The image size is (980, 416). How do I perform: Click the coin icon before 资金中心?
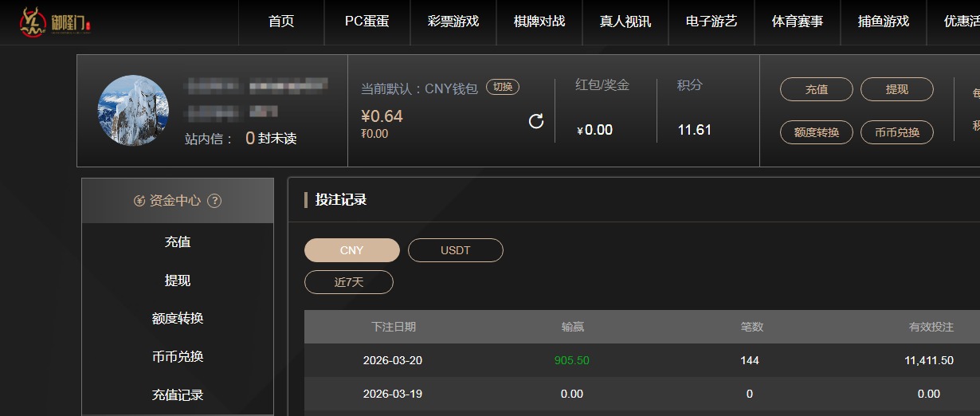pos(139,201)
